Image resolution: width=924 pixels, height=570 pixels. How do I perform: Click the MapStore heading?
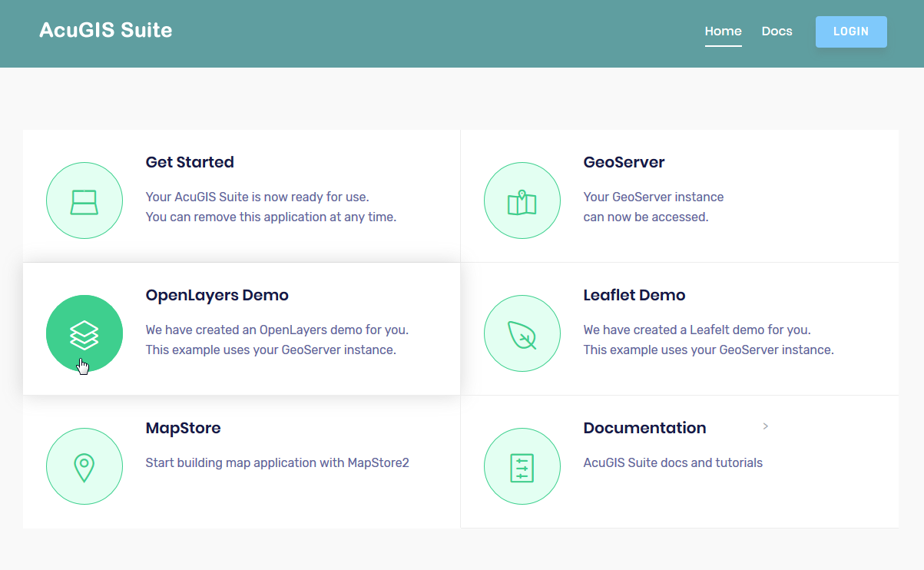pyautogui.click(x=183, y=428)
